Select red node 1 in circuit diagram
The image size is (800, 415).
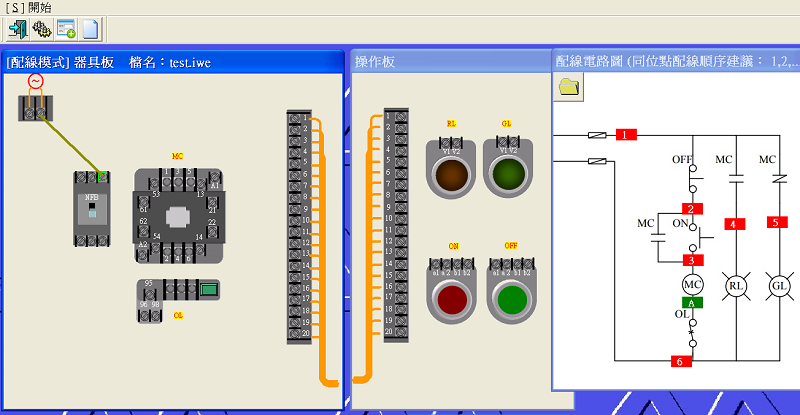click(x=626, y=135)
